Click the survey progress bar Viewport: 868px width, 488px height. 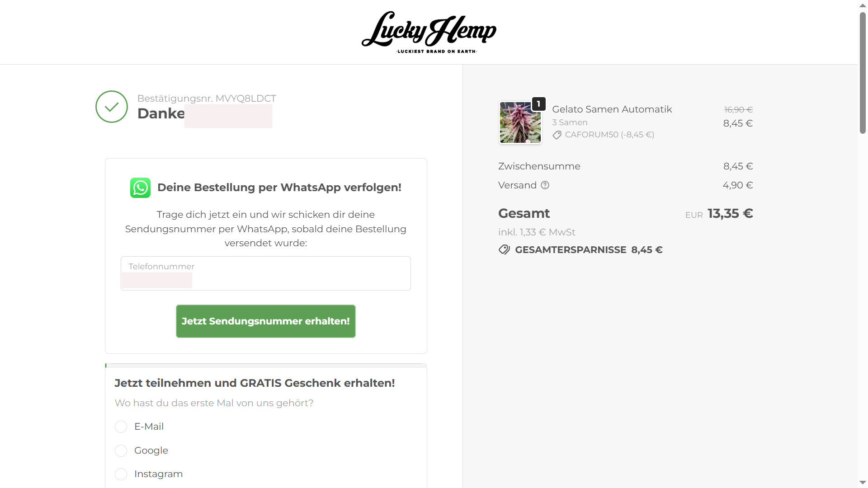pyautogui.click(x=266, y=366)
